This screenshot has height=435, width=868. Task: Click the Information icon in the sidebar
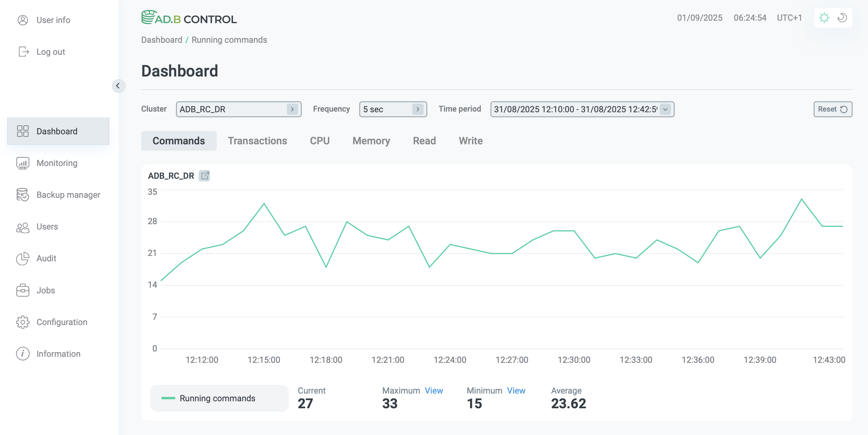(23, 354)
